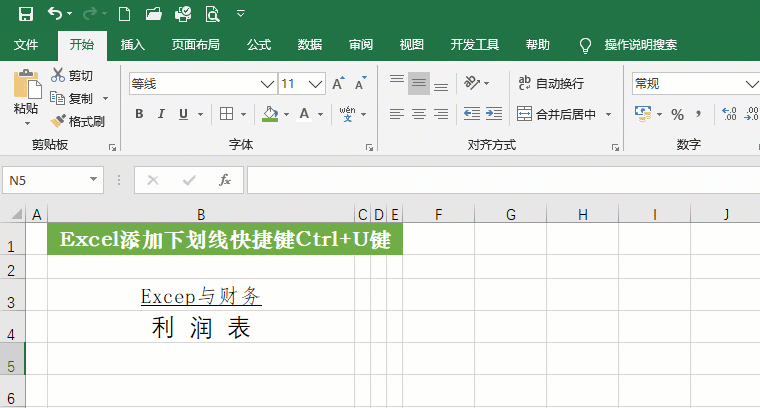The width and height of the screenshot is (760, 408).
Task: Open the Borders dropdown arrow
Action: tap(243, 114)
